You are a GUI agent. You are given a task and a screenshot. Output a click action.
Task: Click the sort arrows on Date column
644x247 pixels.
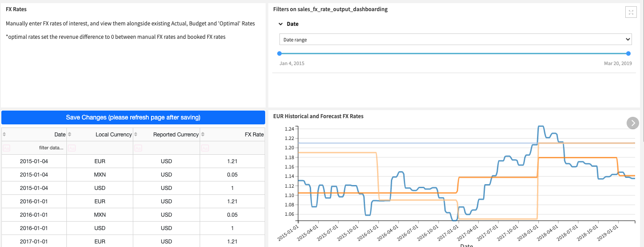click(4, 134)
